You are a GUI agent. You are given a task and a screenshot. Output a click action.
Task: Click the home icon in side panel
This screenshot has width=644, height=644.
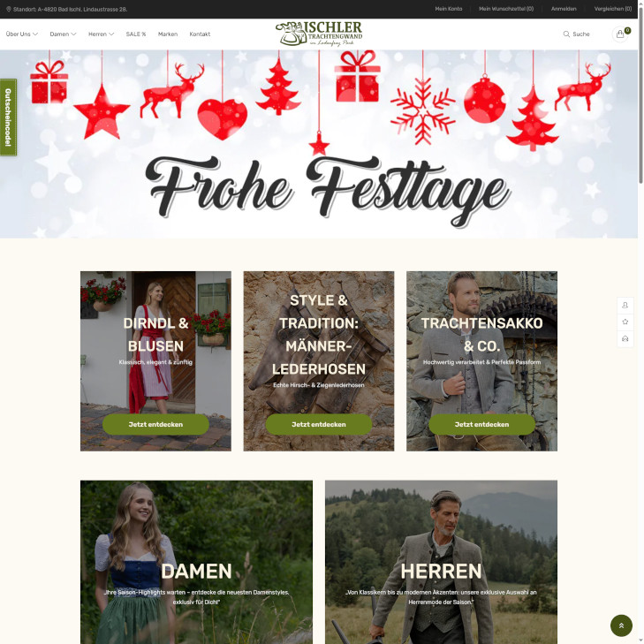(625, 339)
